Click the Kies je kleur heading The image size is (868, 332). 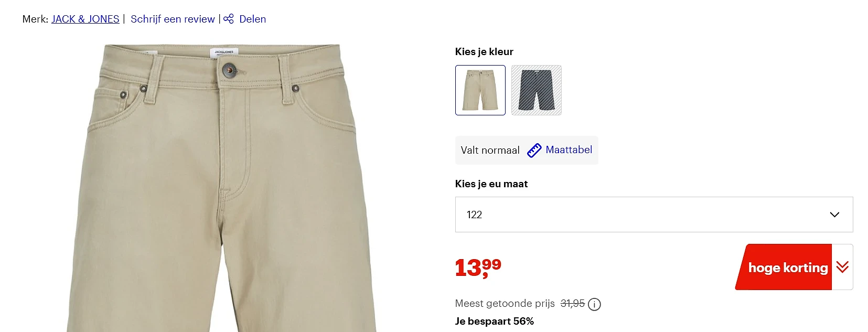484,51
